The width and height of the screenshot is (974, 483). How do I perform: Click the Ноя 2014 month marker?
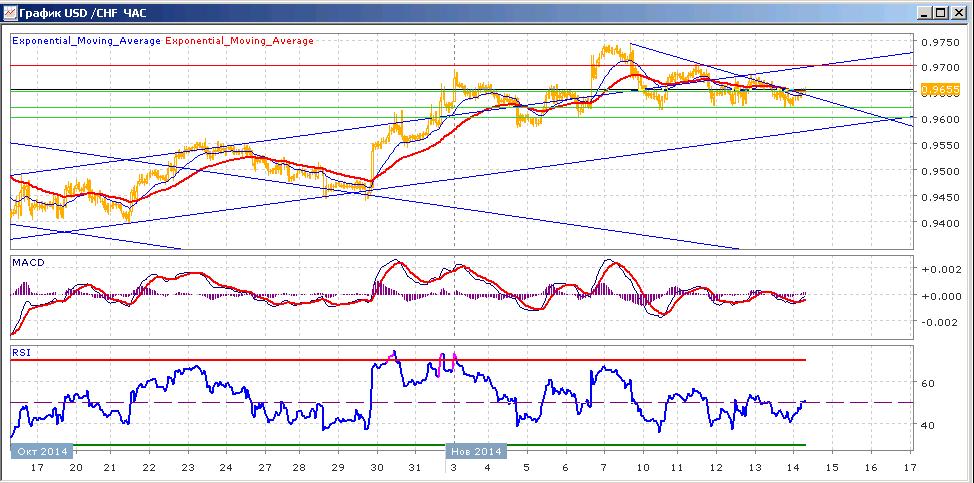tap(476, 451)
